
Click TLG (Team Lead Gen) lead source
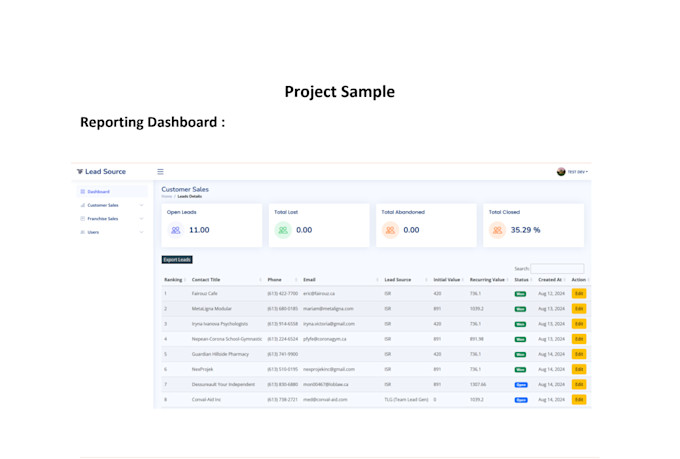pyautogui.click(x=406, y=400)
